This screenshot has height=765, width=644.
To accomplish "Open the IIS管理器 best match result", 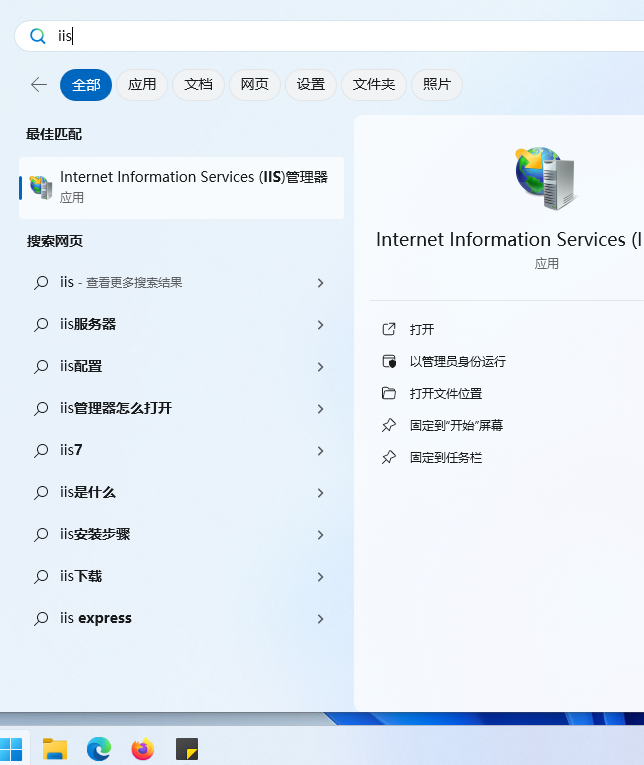I will pos(181,188).
